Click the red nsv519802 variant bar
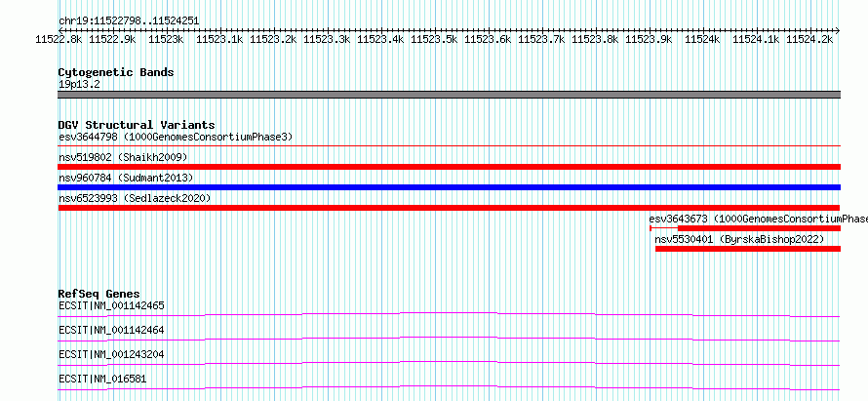The image size is (868, 401). point(449,167)
